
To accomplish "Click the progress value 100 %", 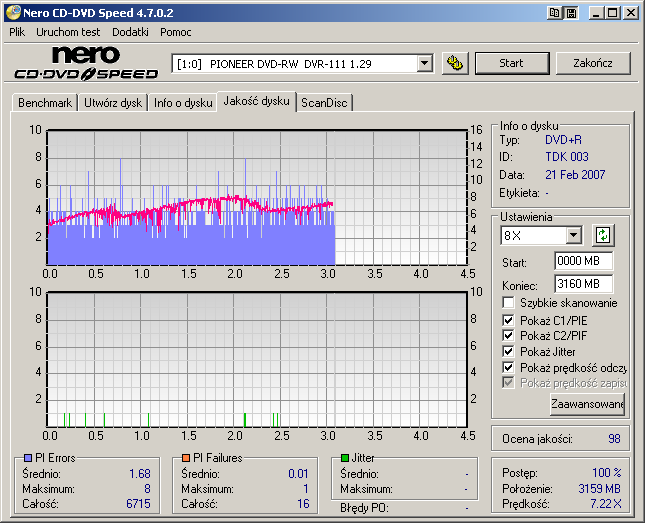I will (x=607, y=472).
